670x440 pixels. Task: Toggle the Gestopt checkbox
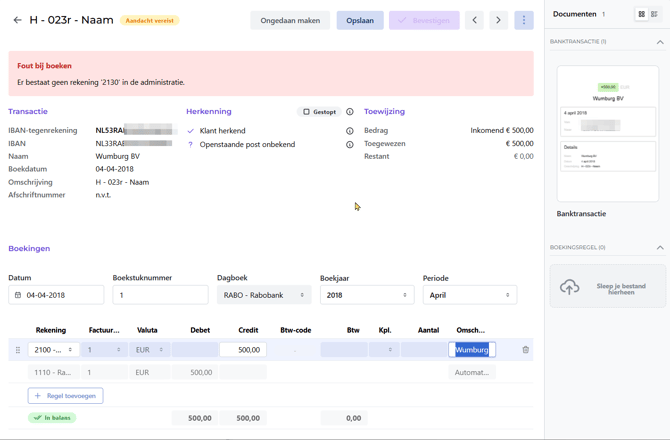[x=306, y=112]
